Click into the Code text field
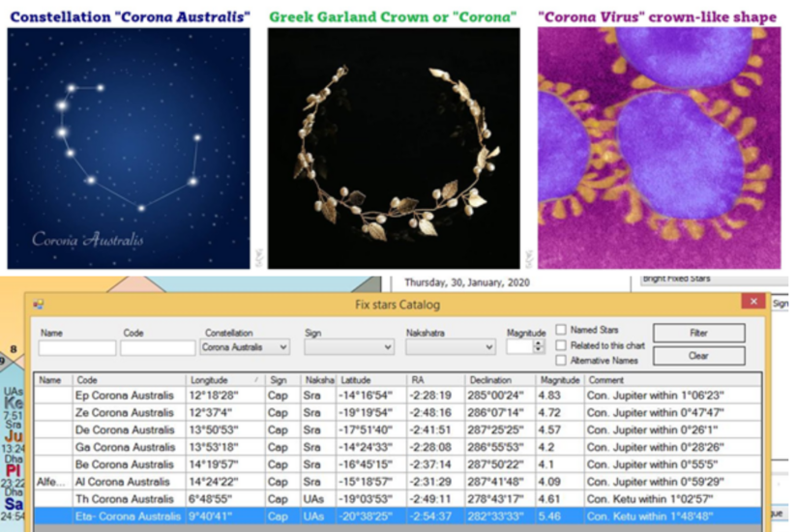The image size is (796, 532). [158, 347]
